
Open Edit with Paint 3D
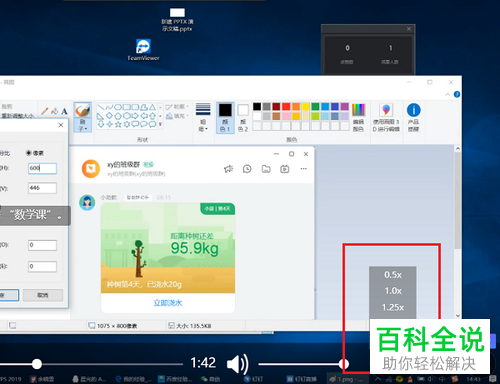386,117
